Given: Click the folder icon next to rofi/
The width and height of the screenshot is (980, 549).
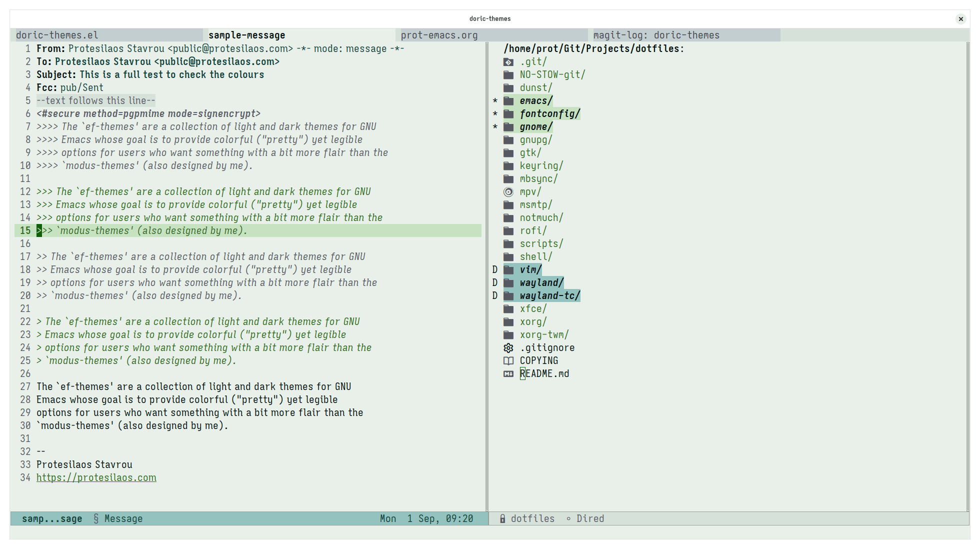Looking at the screenshot, I should point(508,231).
